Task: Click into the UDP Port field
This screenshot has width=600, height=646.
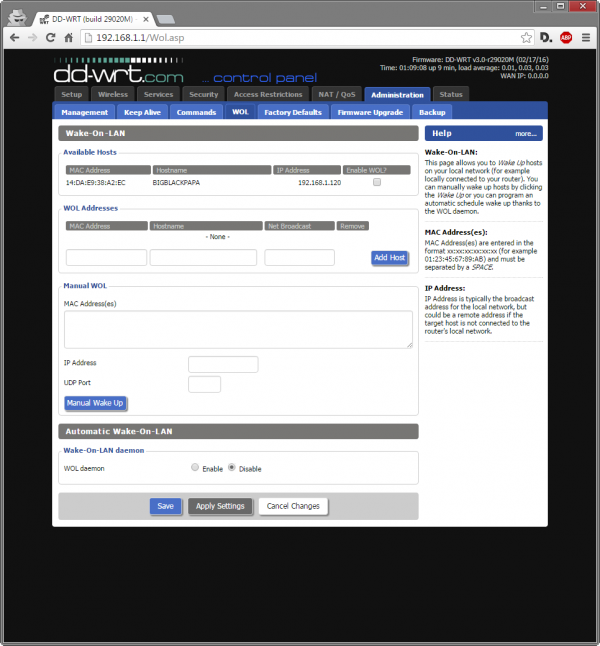Action: [x=204, y=384]
